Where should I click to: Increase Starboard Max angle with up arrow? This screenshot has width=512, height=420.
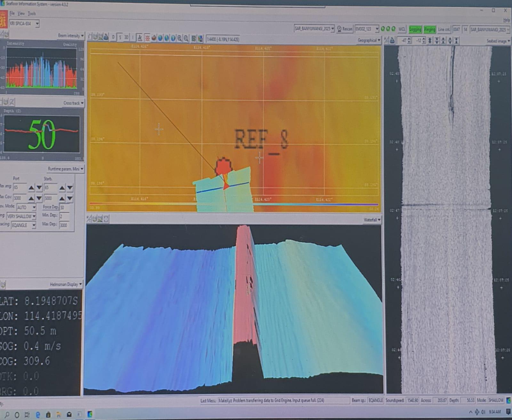click(x=62, y=188)
